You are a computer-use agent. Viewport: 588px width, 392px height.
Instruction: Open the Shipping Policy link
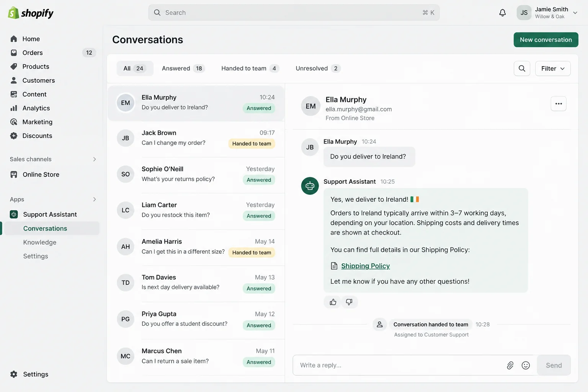point(365,266)
